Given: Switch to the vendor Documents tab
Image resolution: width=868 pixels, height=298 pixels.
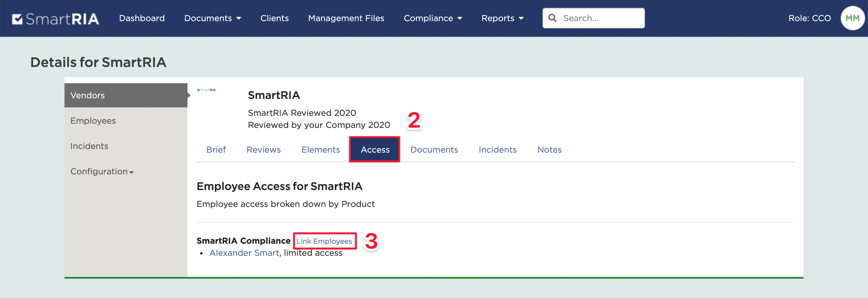Looking at the screenshot, I should [x=434, y=150].
